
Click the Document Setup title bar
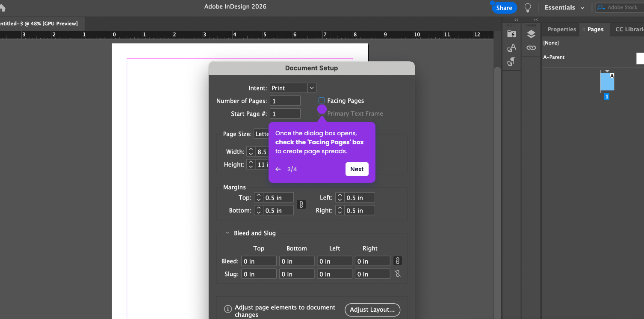coord(311,68)
